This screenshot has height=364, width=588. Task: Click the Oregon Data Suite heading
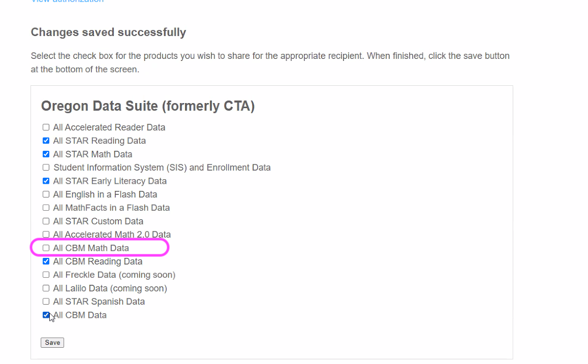click(147, 106)
